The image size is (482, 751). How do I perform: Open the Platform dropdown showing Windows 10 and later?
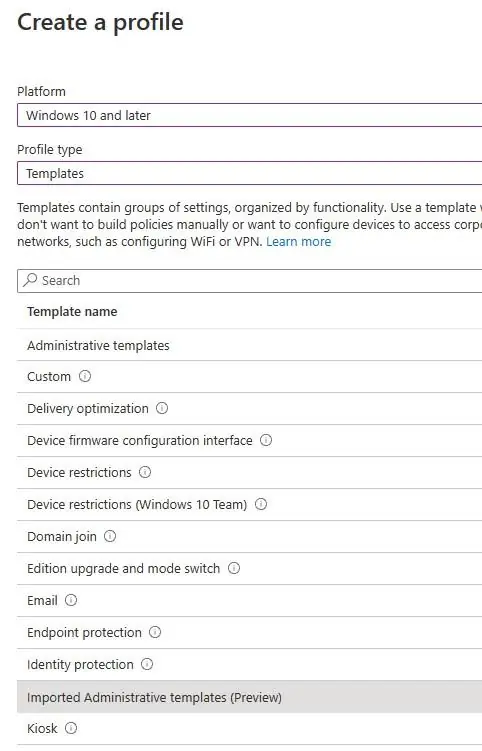point(250,115)
